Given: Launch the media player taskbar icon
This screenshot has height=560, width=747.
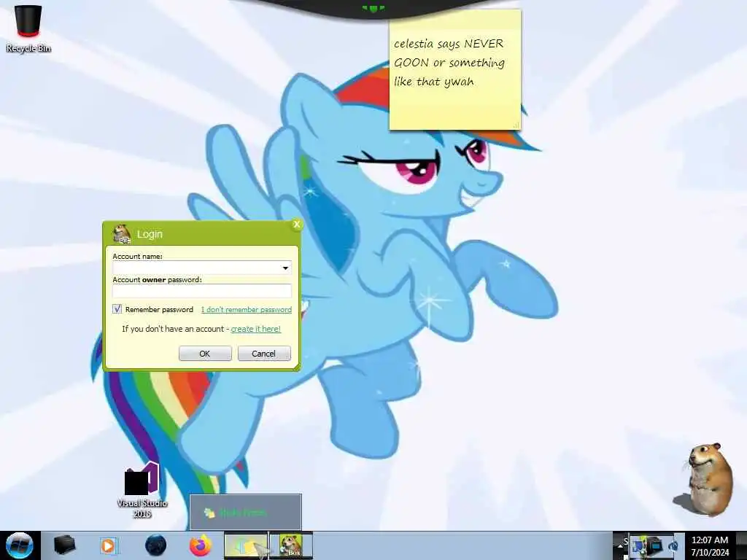Looking at the screenshot, I should (108, 545).
